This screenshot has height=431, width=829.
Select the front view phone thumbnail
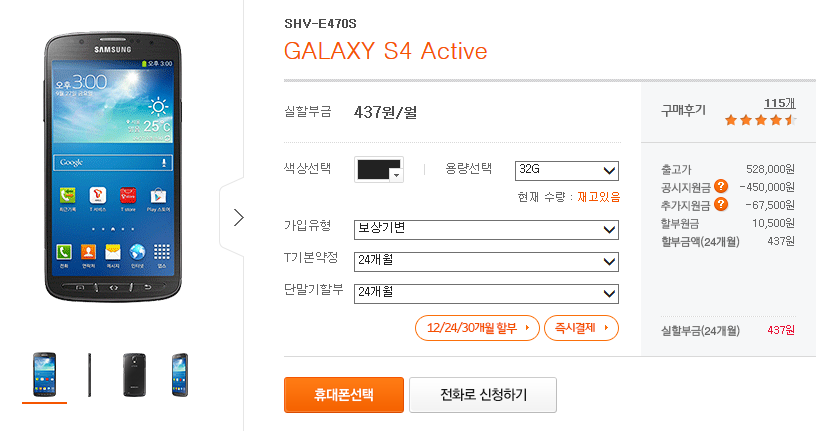pos(44,374)
